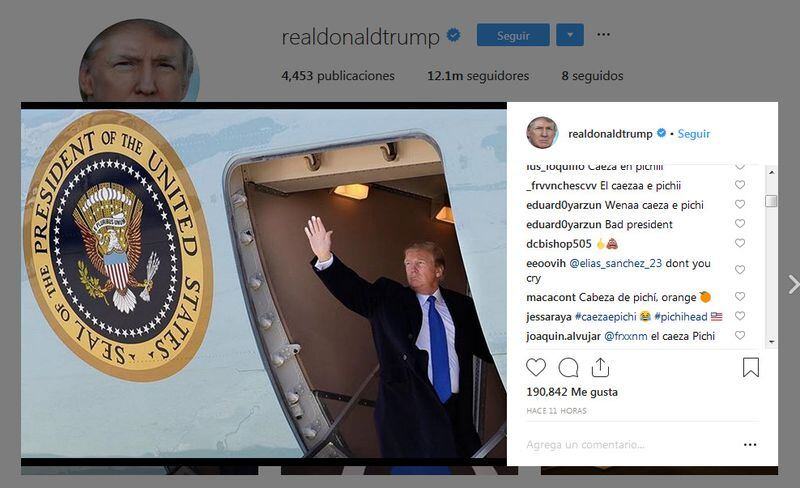This screenshot has width=800, height=488.
Task: Share the post using the share icon
Action: click(601, 367)
